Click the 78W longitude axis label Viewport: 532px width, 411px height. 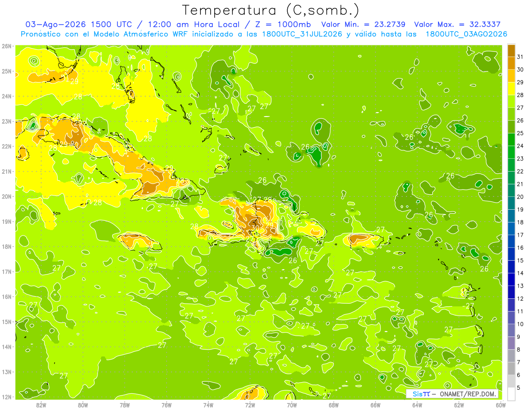[125, 405]
